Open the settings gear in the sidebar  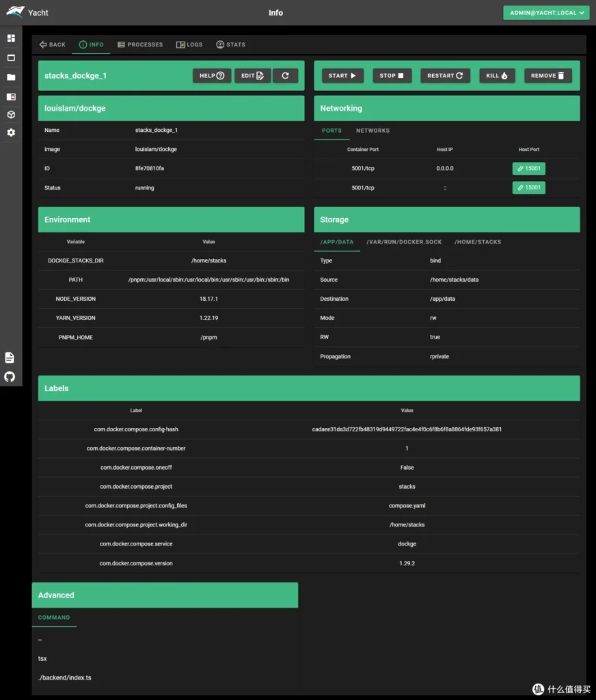tap(11, 133)
